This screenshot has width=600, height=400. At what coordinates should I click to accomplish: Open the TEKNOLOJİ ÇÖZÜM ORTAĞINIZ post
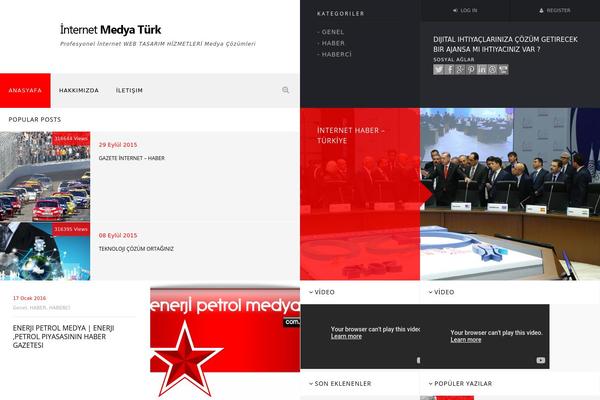136,249
